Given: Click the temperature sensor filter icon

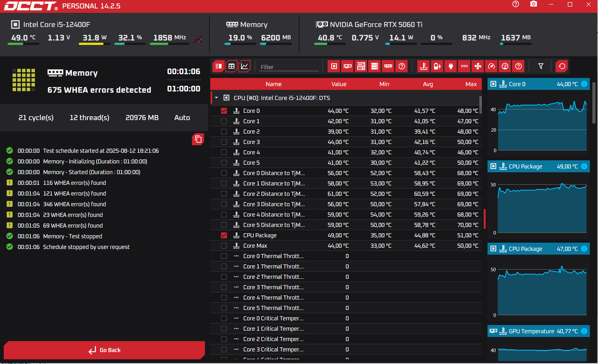Looking at the screenshot, I should [x=424, y=66].
